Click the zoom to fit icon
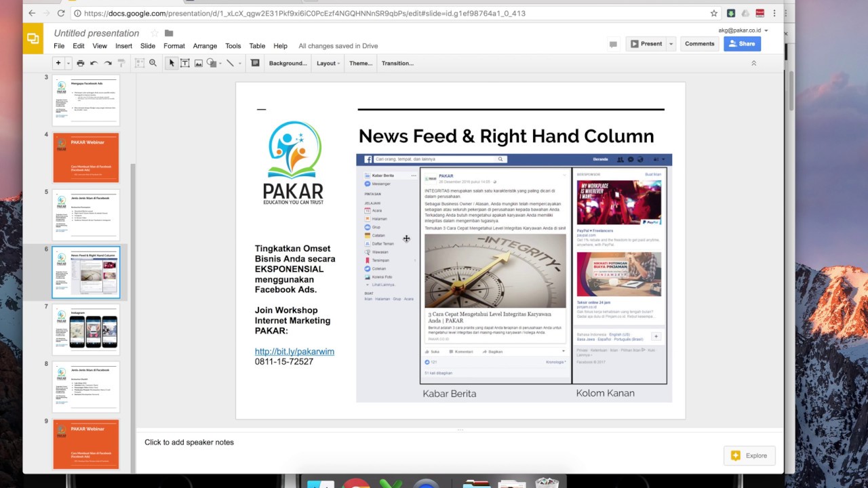 pyautogui.click(x=140, y=63)
